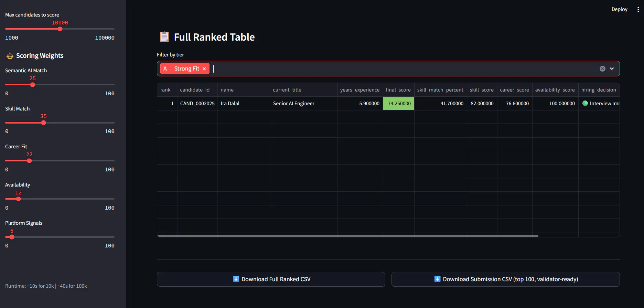Sort by candidate_id column header
Screen dimensions: 644x308
pyautogui.click(x=197, y=90)
